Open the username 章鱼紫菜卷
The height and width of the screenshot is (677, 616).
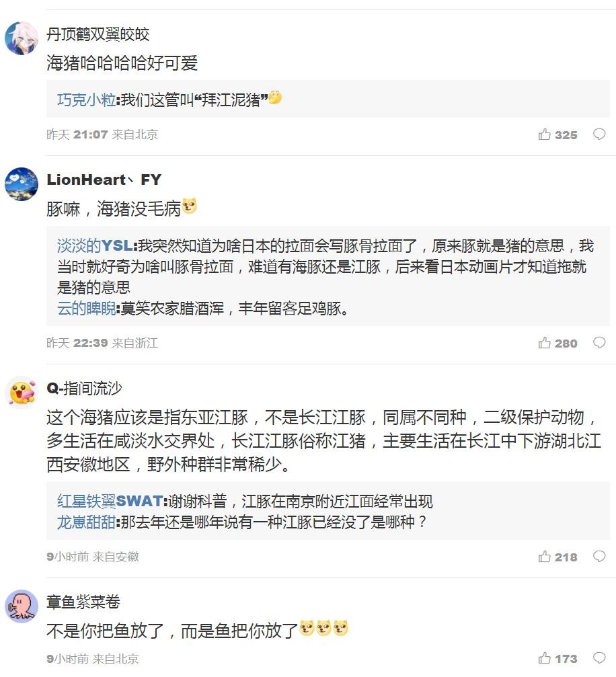[x=83, y=602]
